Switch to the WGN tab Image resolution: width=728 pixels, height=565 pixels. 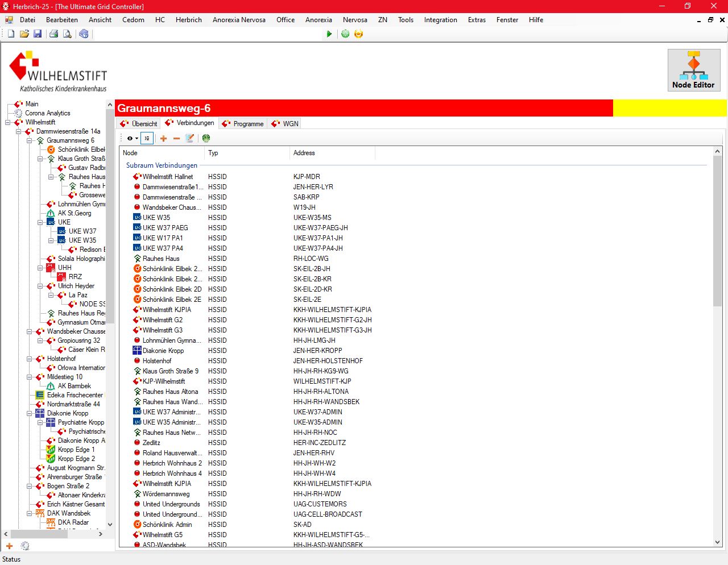coord(285,124)
